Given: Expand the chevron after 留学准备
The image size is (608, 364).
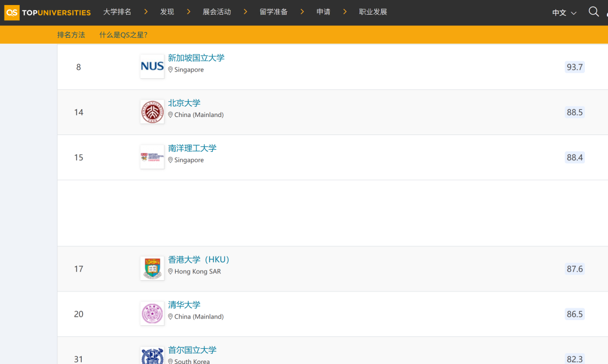Looking at the screenshot, I should click(302, 12).
